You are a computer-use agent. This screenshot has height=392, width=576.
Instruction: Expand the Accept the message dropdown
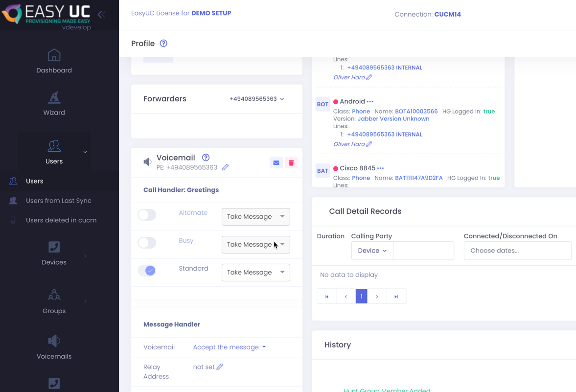229,347
